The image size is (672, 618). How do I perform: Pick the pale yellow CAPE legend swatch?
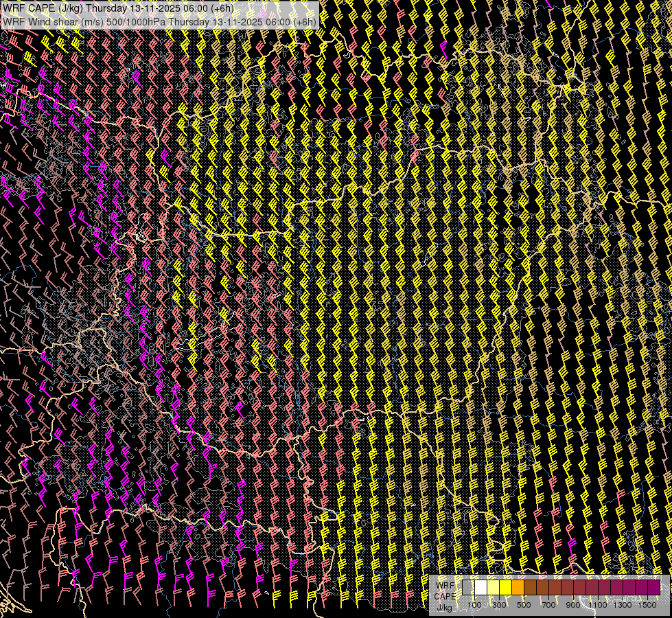click(493, 587)
